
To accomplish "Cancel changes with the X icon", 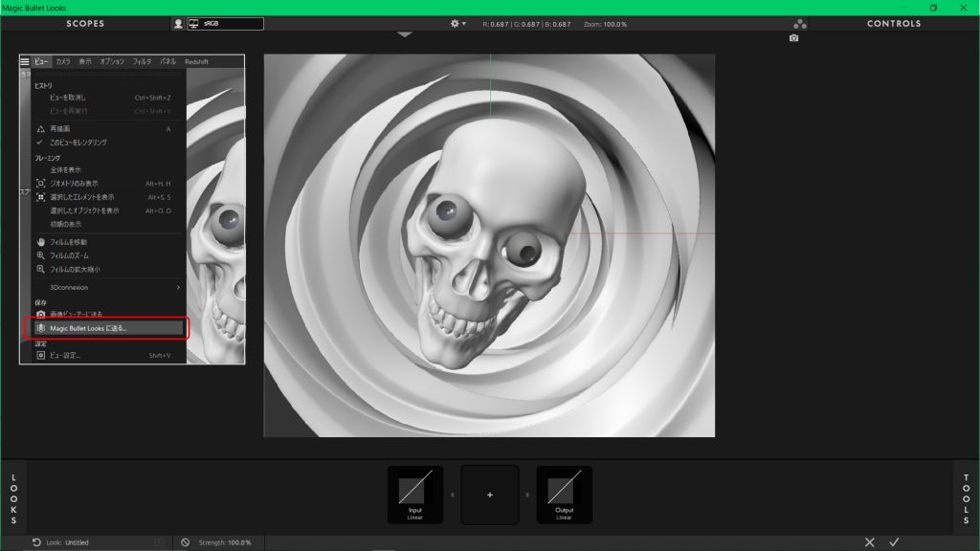I will point(869,542).
